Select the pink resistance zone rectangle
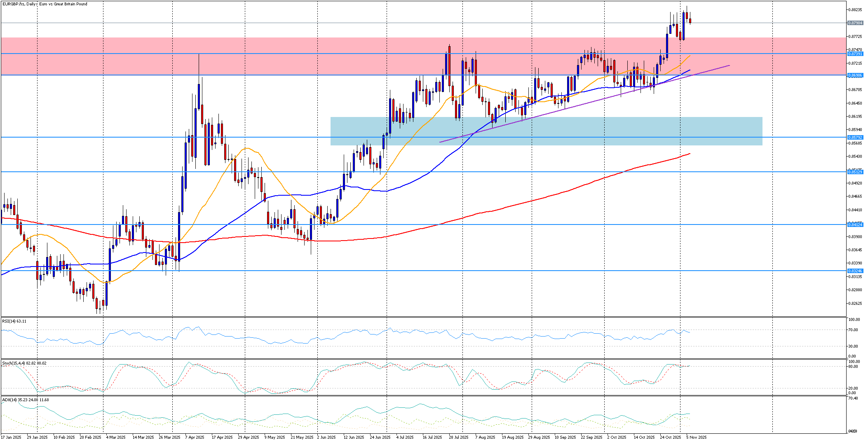 point(423,56)
